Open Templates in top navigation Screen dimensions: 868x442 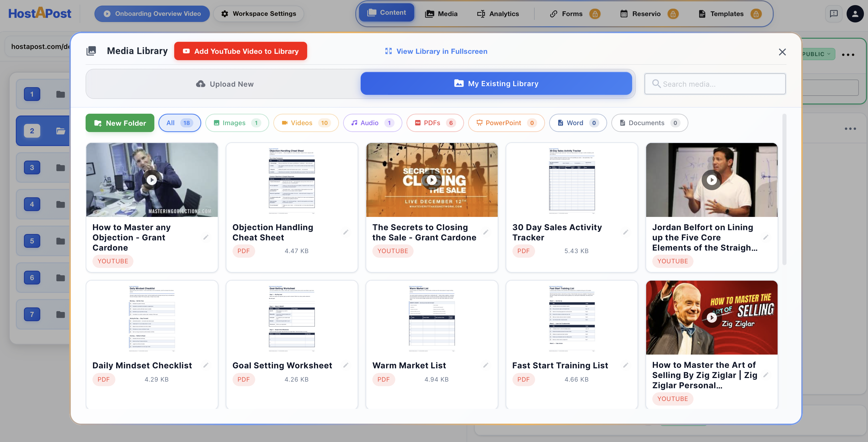[x=721, y=14]
